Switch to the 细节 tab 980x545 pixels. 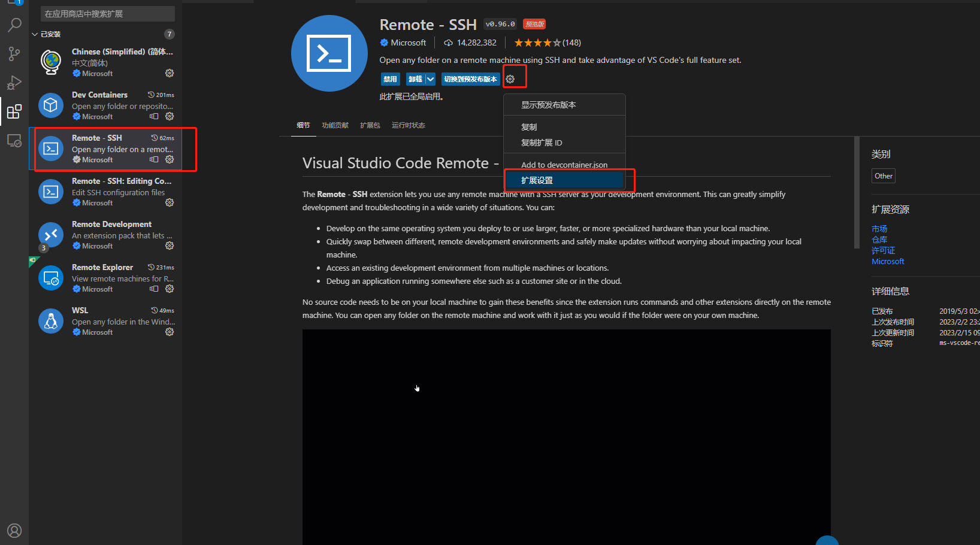pos(303,125)
